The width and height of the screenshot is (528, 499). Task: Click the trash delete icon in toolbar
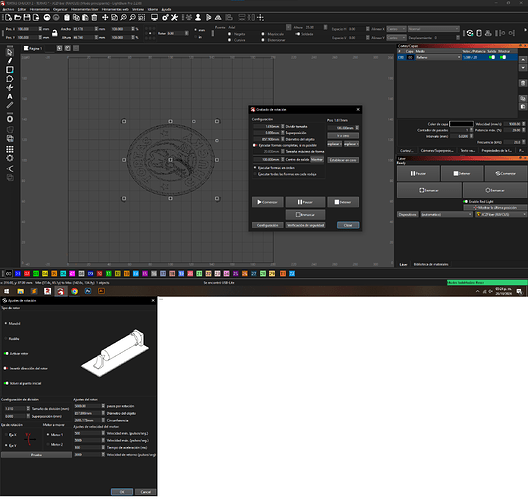(95, 18)
